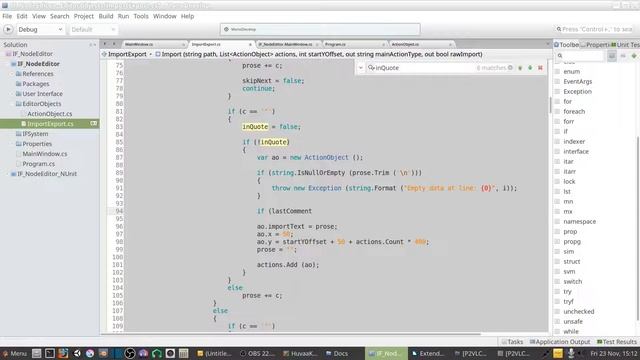This screenshot has height=360, width=640.
Task: Insert the interface snippet from Toolbox
Action: click(x=576, y=151)
